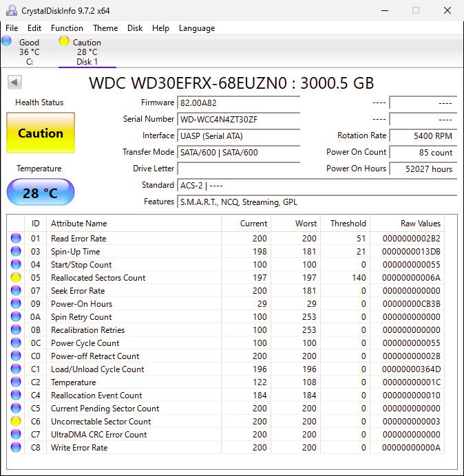The width and height of the screenshot is (464, 476).
Task: Select the Spin-Up Time attribute name
Action: (x=75, y=252)
